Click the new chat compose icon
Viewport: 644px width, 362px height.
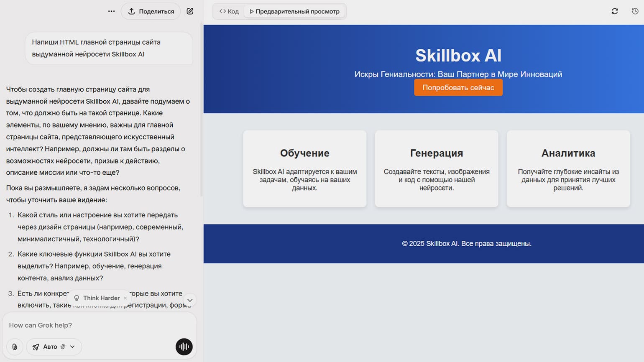point(190,11)
